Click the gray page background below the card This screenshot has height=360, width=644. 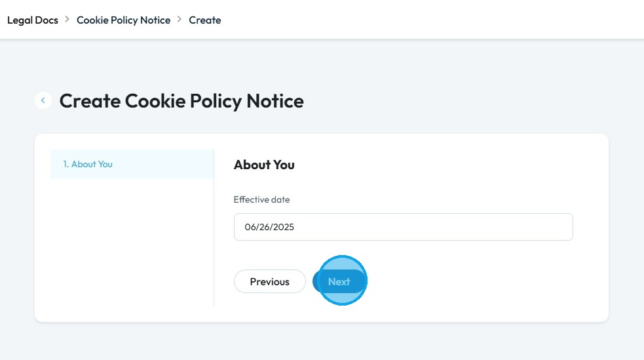click(x=321, y=341)
